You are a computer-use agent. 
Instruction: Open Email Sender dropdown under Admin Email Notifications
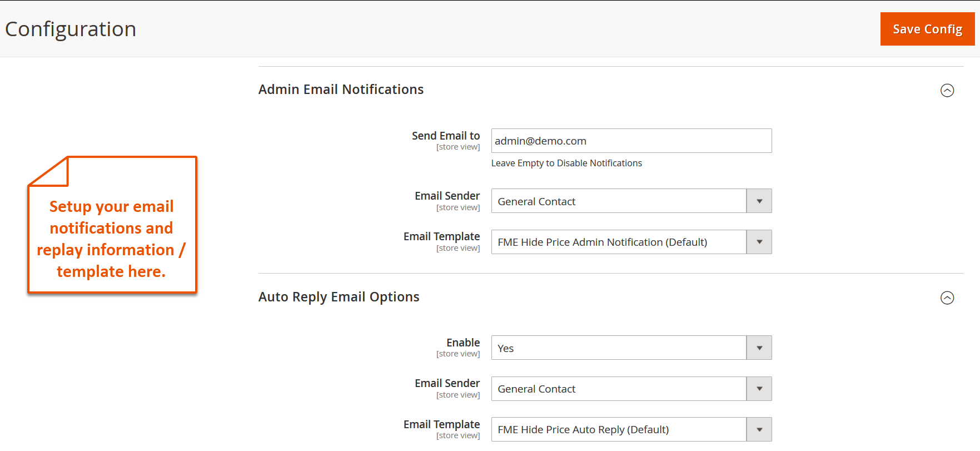(x=631, y=201)
